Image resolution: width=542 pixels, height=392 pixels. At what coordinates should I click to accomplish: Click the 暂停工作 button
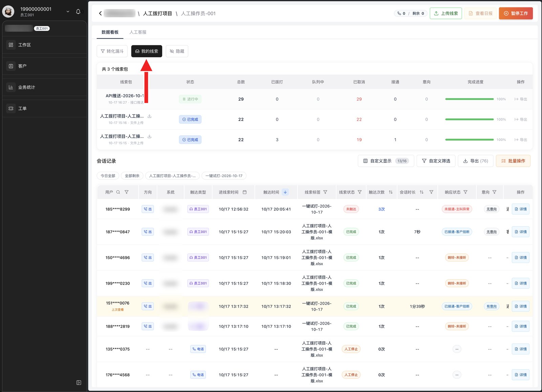[x=516, y=13]
